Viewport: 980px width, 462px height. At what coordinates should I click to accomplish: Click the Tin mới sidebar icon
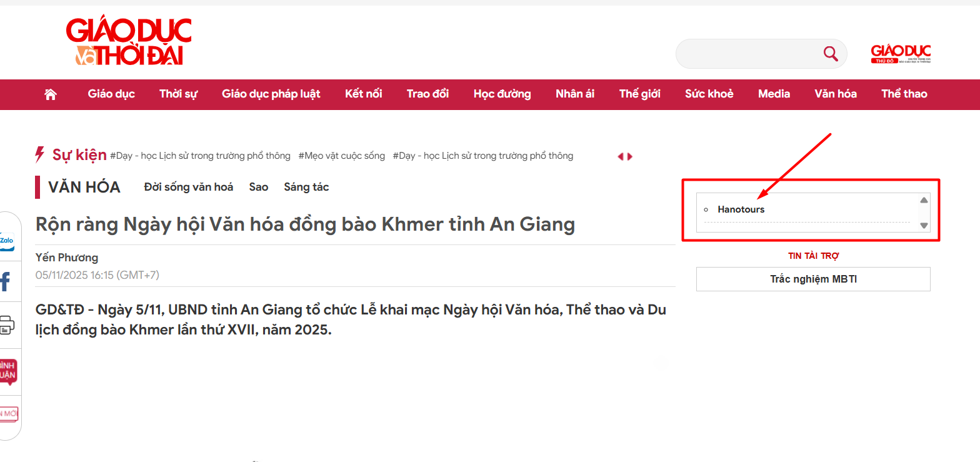pos(9,413)
